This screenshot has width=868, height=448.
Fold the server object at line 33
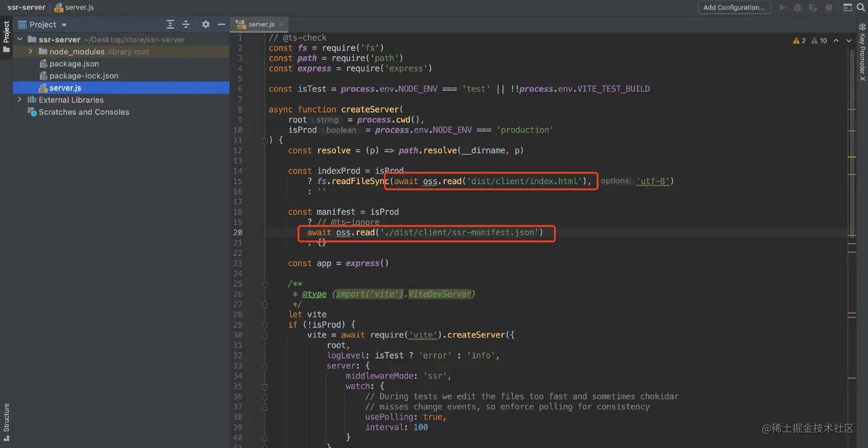coord(265,366)
